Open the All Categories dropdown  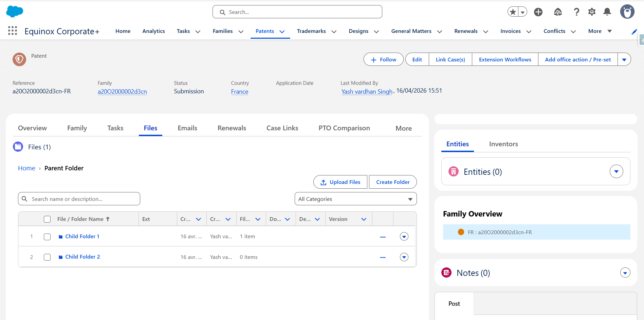355,199
